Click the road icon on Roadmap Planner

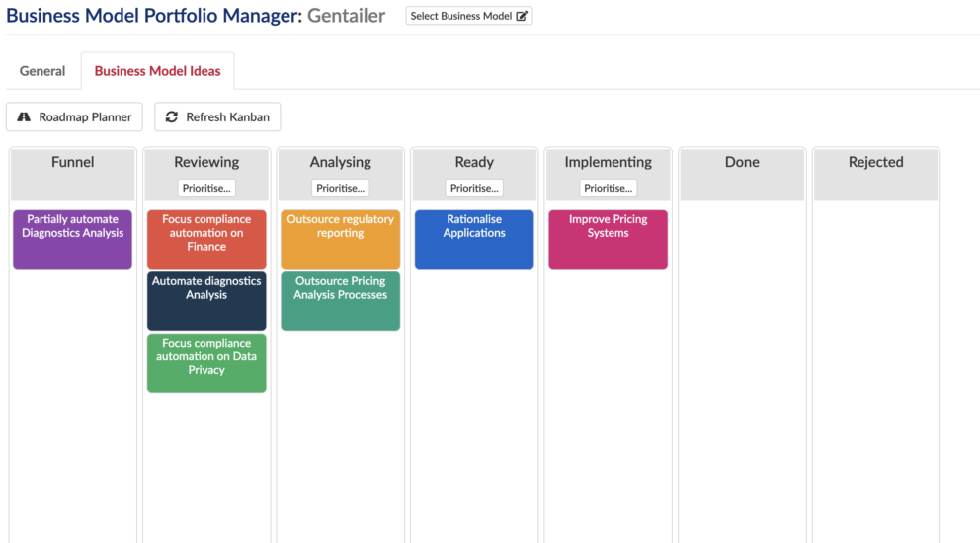pyautogui.click(x=24, y=116)
